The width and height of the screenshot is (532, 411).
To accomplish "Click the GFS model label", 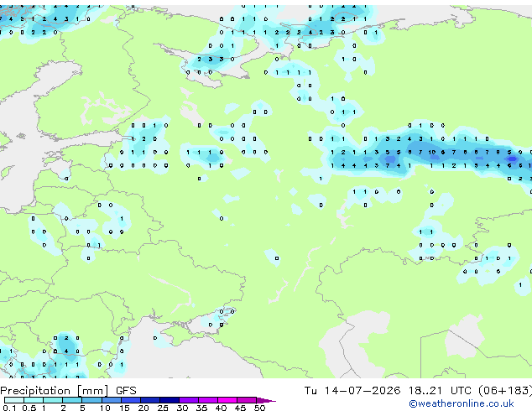I will tap(126, 391).
